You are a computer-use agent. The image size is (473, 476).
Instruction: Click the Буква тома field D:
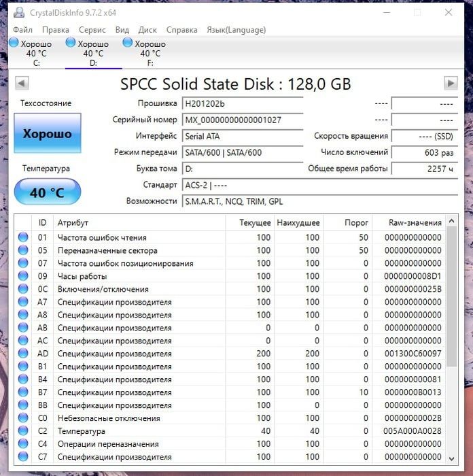(x=243, y=169)
